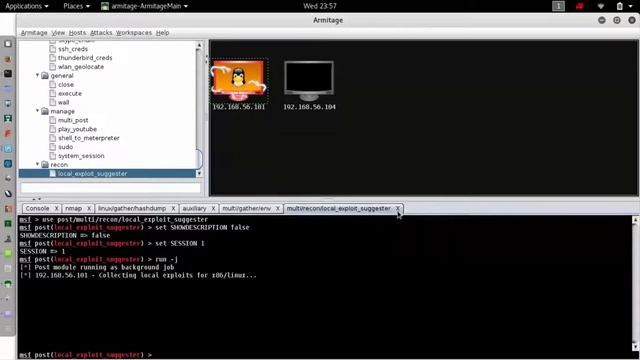The width and height of the screenshot is (640, 360).
Task: Select the play_youtube module
Action: [77, 129]
